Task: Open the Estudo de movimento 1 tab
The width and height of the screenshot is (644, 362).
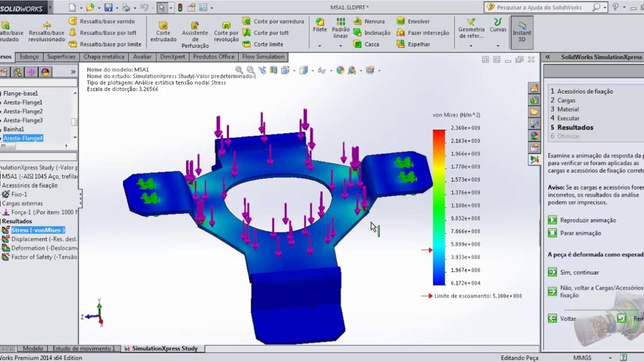Action: point(84,348)
